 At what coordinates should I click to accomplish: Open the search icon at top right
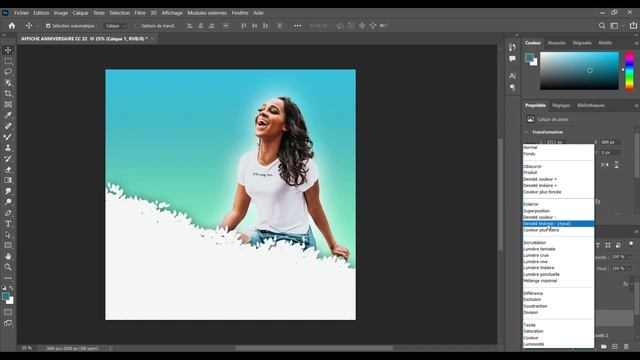[602, 26]
